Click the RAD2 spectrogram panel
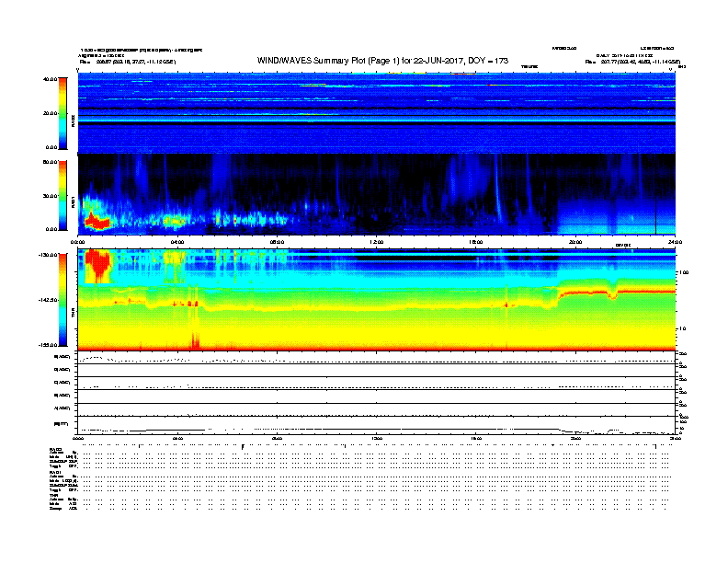Viewport: 728px width, 563px height. tap(377, 112)
